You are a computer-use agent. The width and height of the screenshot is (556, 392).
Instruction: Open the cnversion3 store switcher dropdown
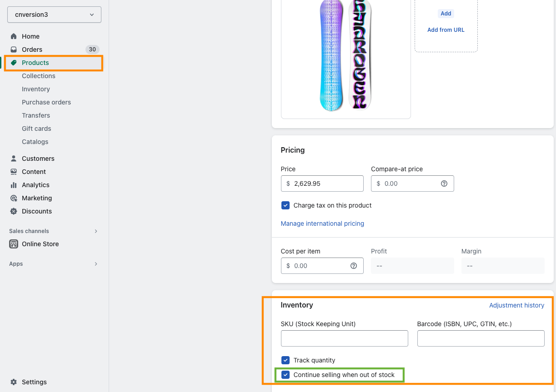(x=54, y=15)
